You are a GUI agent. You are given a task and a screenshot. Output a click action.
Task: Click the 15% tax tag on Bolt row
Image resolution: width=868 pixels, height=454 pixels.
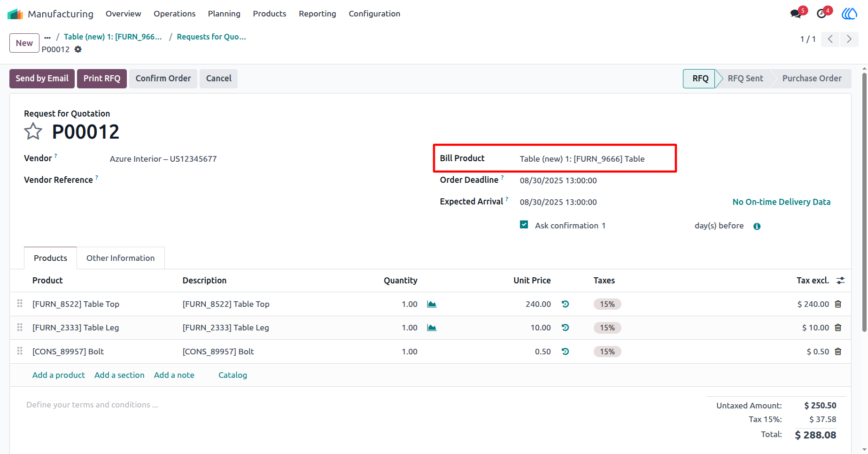pyautogui.click(x=607, y=352)
